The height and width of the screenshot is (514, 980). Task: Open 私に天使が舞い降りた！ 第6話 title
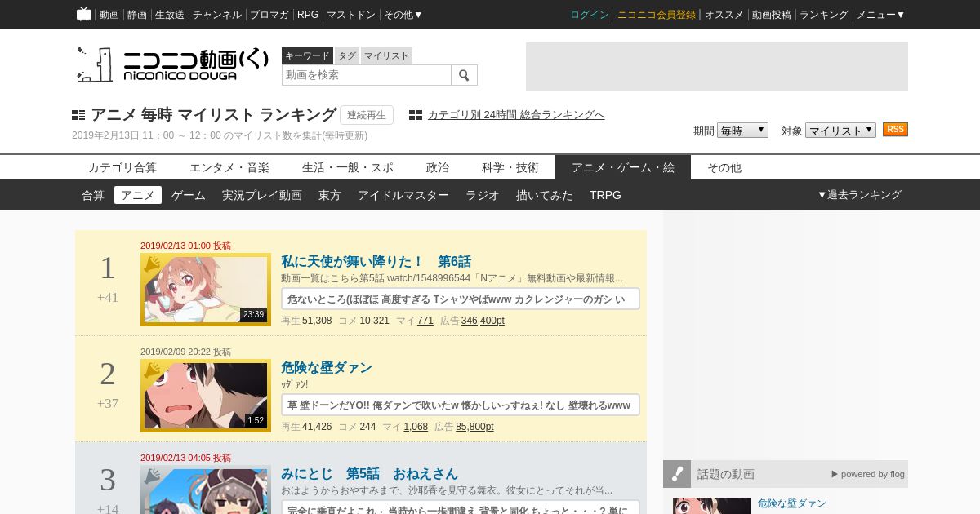click(376, 261)
